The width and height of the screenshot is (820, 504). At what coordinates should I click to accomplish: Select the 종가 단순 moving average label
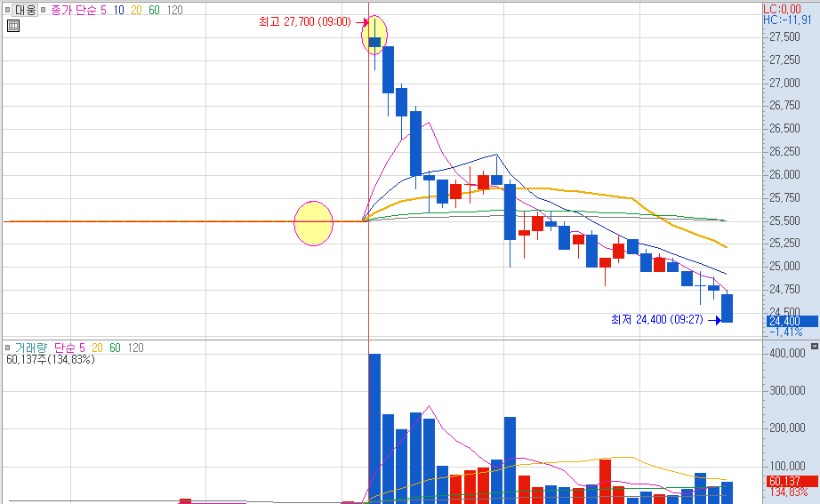(73, 10)
